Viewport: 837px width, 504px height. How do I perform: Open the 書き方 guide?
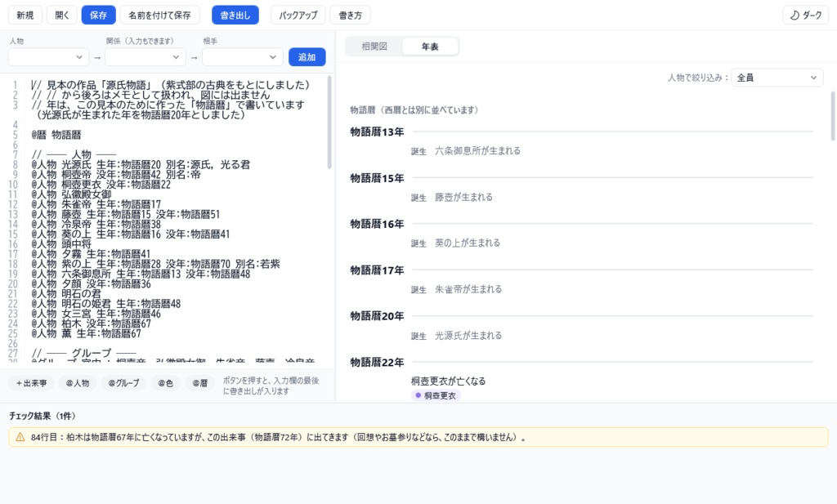[350, 15]
